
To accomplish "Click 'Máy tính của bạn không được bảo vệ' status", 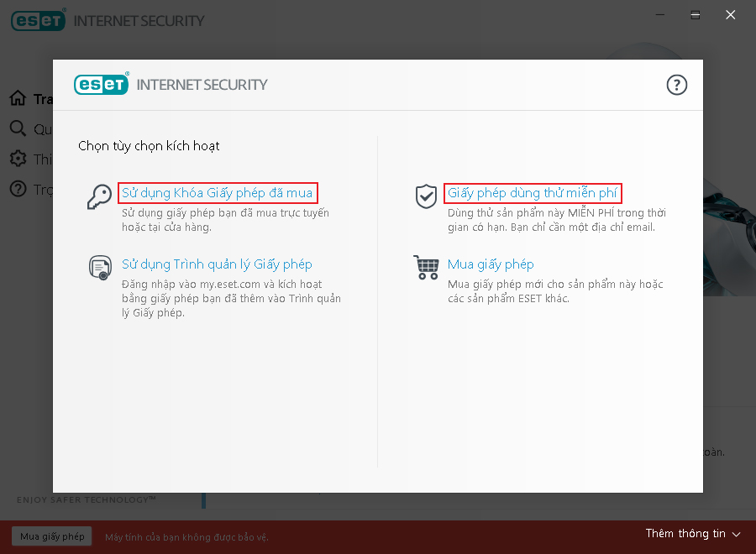I will (x=186, y=537).
